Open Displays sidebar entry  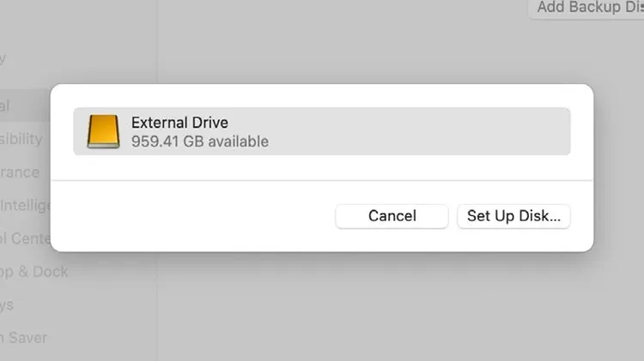click(7, 305)
